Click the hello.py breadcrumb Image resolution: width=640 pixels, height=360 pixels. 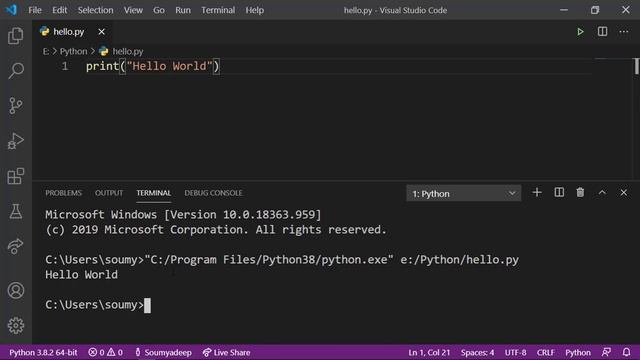tap(121, 51)
